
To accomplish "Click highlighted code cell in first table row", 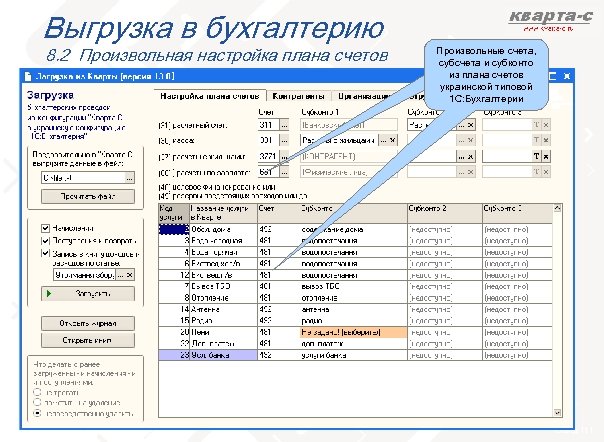I will (x=174, y=229).
